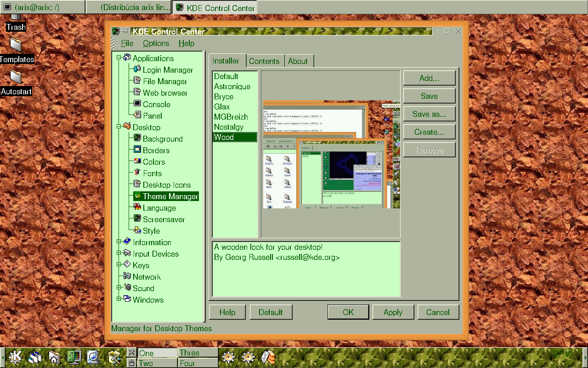
Task: Open the Autostart desktop folder
Action: [x=16, y=83]
